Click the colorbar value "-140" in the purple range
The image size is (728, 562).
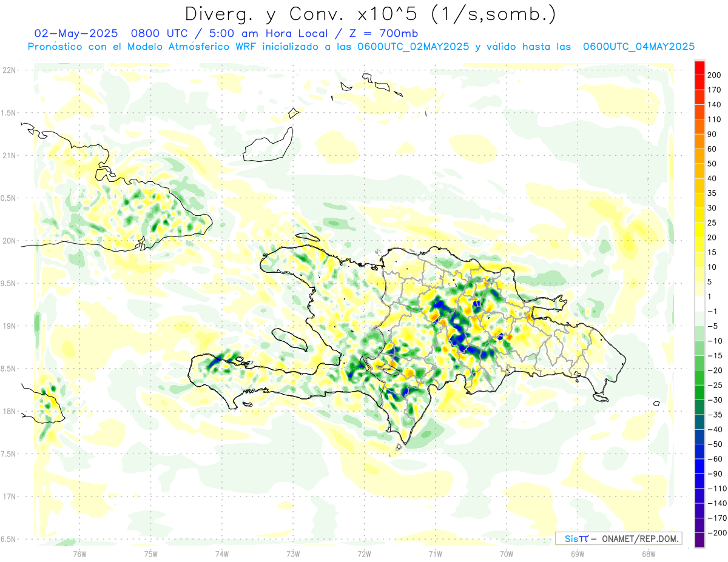[x=716, y=503]
